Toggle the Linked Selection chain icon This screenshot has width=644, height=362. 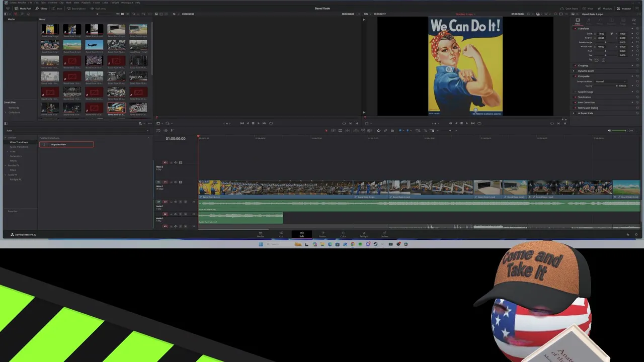(385, 130)
